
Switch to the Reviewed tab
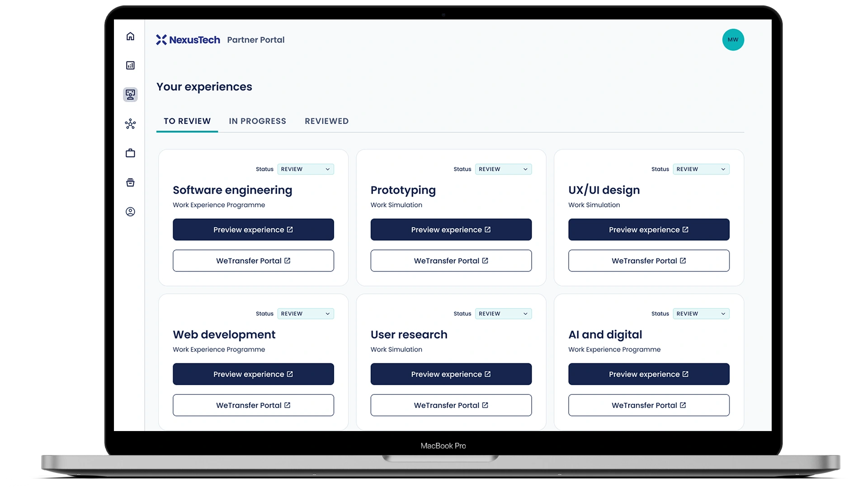click(x=326, y=121)
